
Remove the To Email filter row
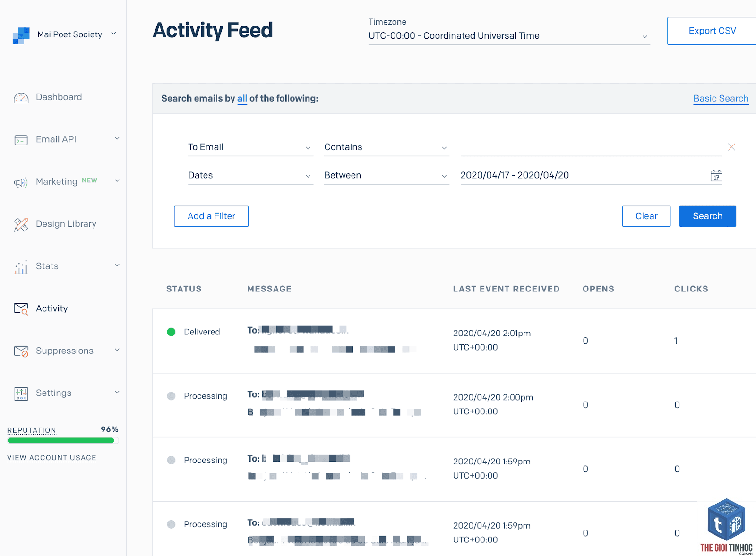point(731,147)
